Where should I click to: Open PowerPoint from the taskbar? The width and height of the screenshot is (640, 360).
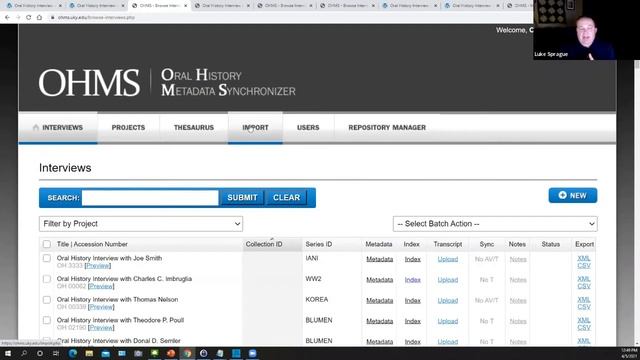pyautogui.click(x=171, y=353)
